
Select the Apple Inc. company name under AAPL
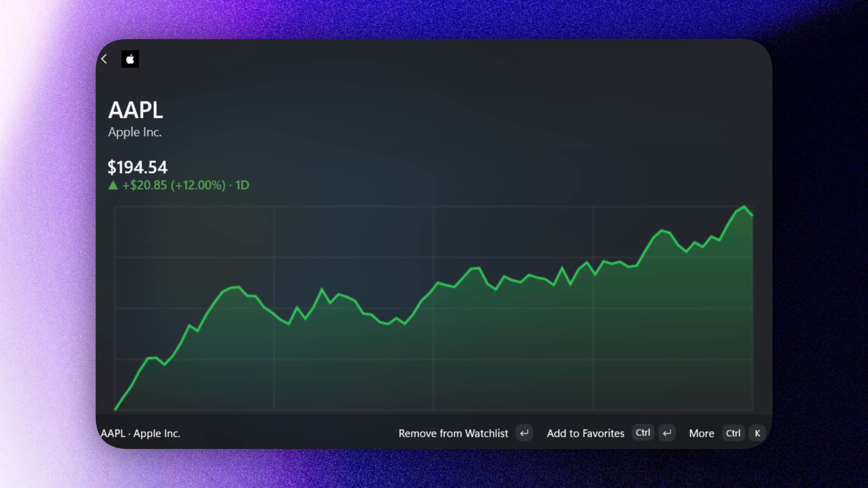(x=135, y=132)
